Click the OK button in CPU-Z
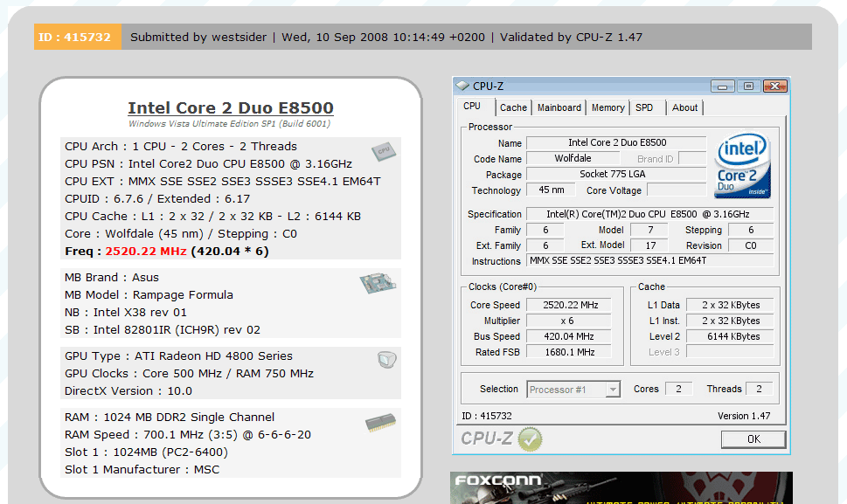 [x=753, y=439]
